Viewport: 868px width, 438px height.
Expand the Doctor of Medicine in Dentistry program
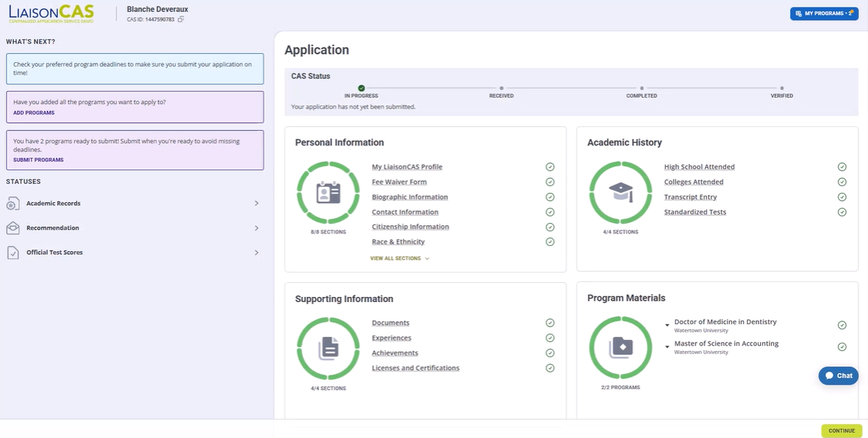pos(667,325)
